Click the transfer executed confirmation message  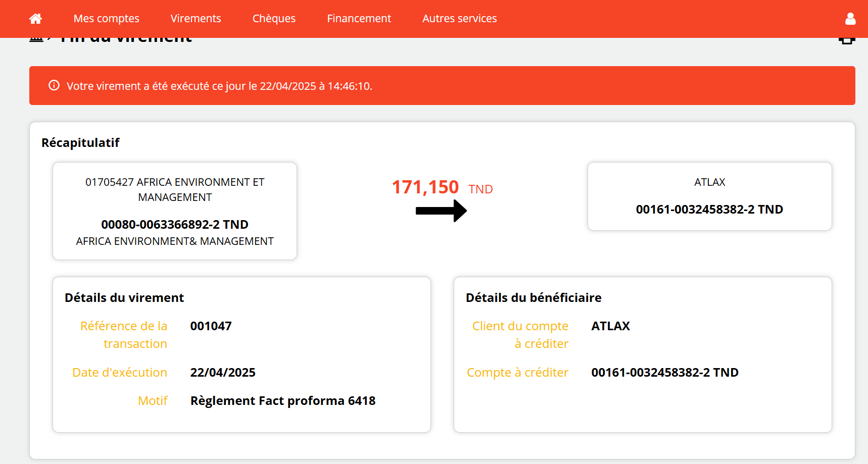(x=219, y=86)
